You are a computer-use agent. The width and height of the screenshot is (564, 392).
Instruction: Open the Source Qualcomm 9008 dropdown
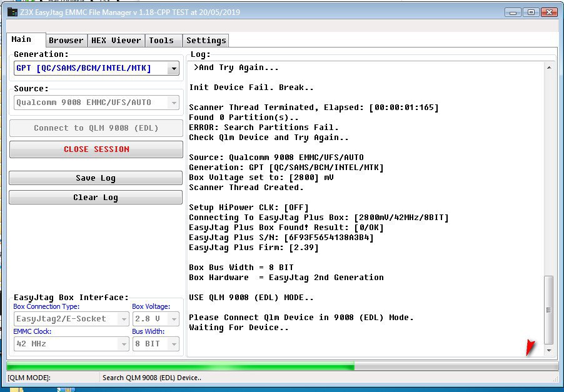96,103
